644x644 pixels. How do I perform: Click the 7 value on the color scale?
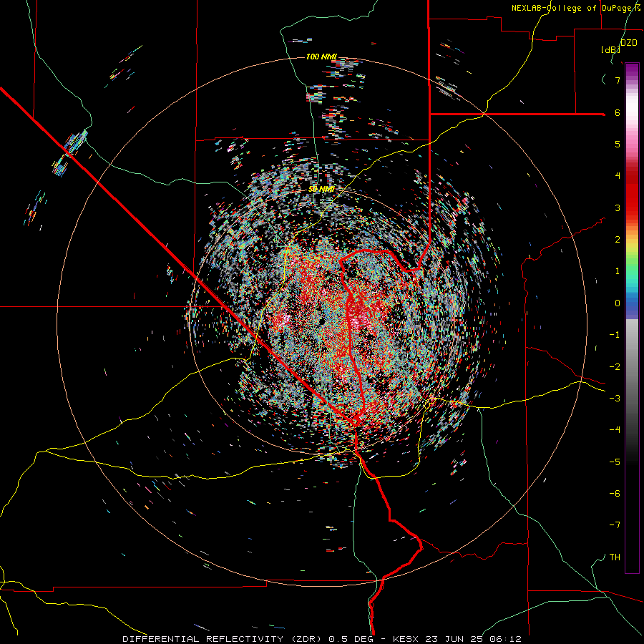pyautogui.click(x=618, y=80)
